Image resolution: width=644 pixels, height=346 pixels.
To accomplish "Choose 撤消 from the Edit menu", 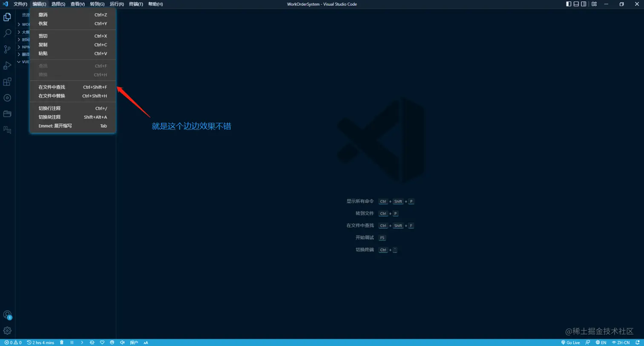I will point(73,15).
